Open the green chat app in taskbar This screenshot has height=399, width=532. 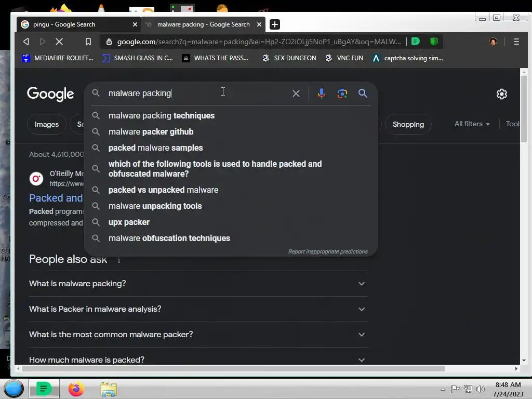[x=44, y=389]
